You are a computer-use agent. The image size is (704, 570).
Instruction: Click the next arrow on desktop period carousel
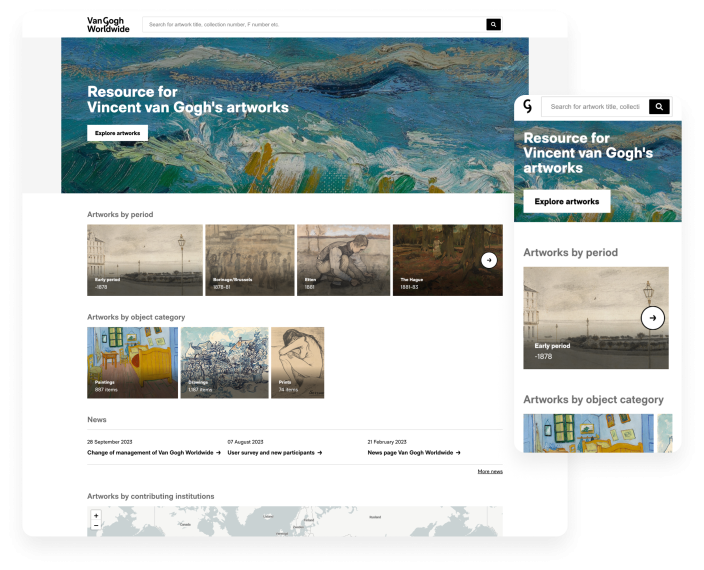point(489,260)
